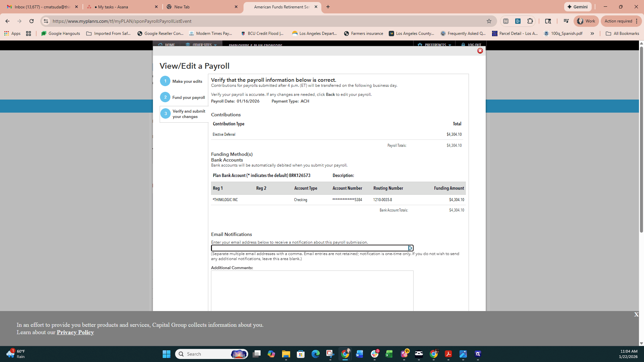Click the email notification address field
The height and width of the screenshot is (362, 644).
click(312, 248)
